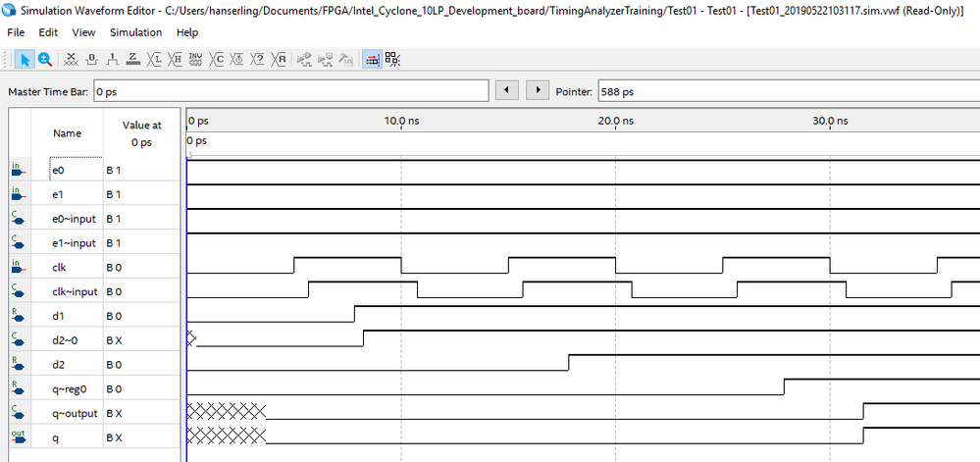Open the Help menu
This screenshot has height=462, width=980.
(186, 32)
